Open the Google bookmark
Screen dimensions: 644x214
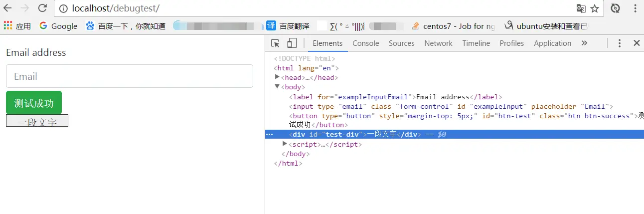58,26
